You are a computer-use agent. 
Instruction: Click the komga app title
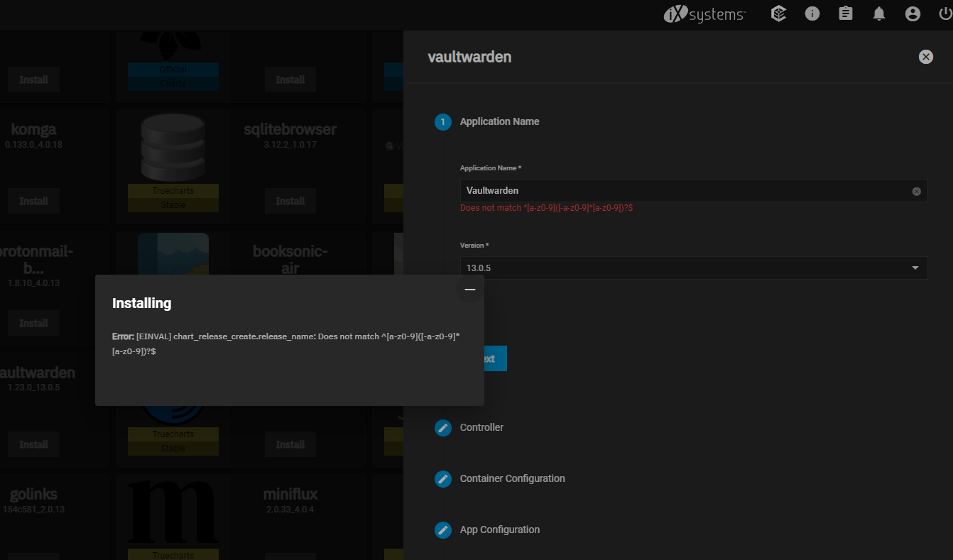[33, 129]
